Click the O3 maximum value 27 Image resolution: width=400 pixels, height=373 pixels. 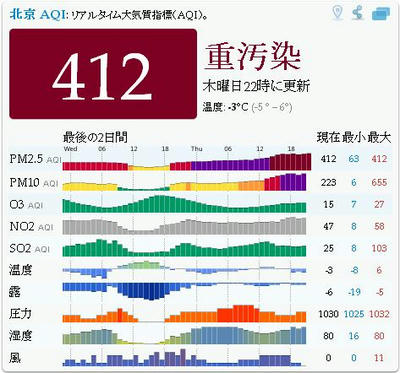click(379, 204)
